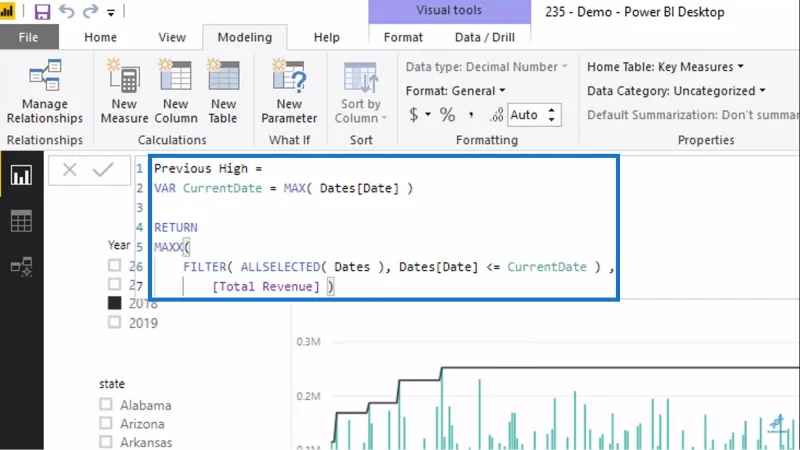Check the Arkansas state checkbox

click(106, 442)
